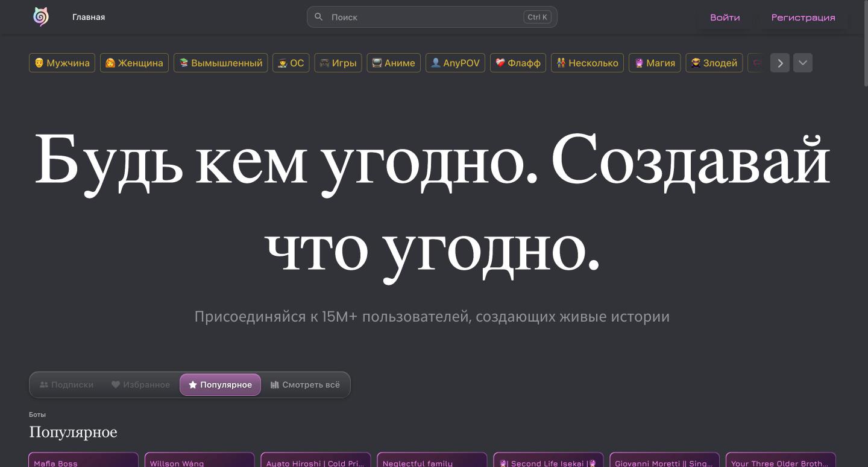Click the spiral cat site logo
The image size is (868, 467).
[40, 17]
